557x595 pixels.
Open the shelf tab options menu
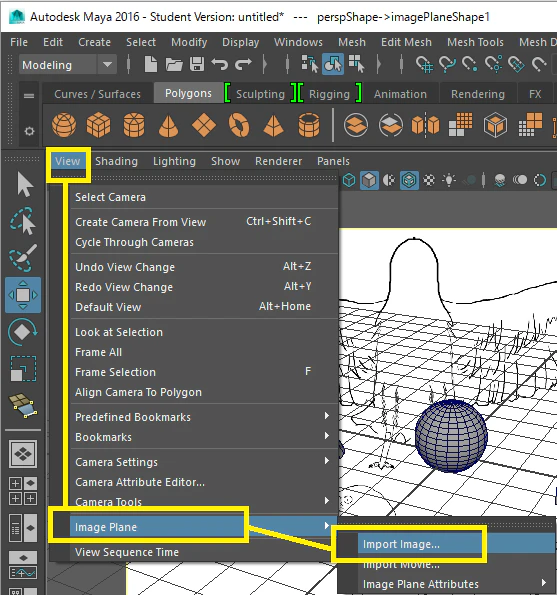point(29,96)
